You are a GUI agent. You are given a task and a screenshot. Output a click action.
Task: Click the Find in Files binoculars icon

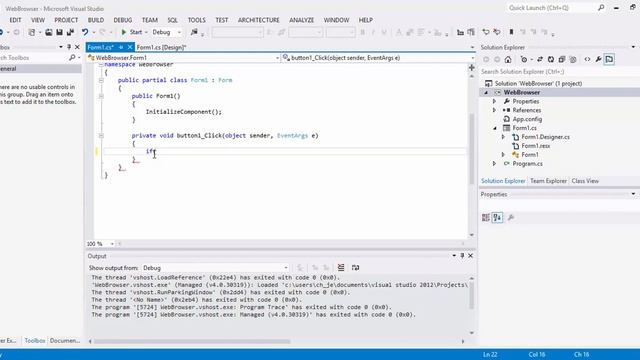click(194, 32)
